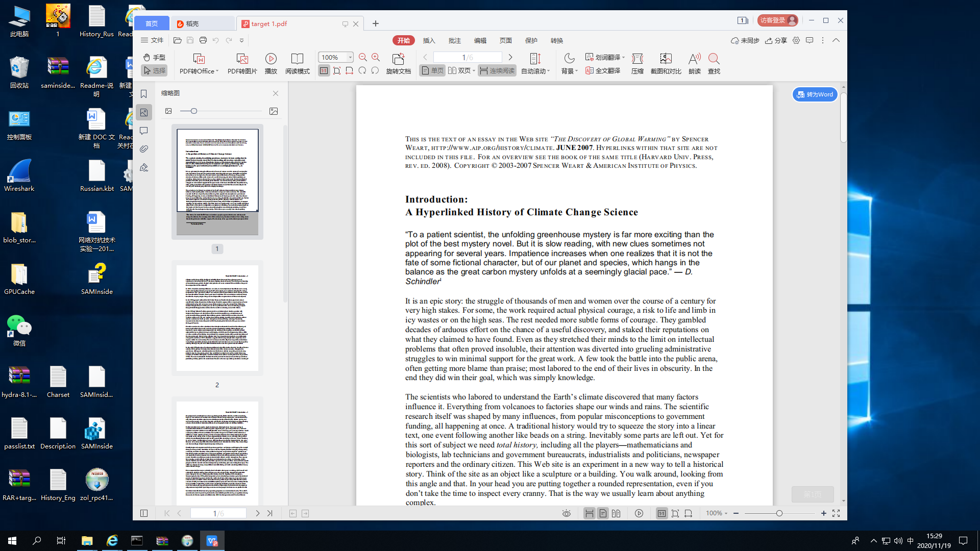This screenshot has width=980, height=551.
Task: Click the PDF转图片 tool icon
Action: point(242,59)
